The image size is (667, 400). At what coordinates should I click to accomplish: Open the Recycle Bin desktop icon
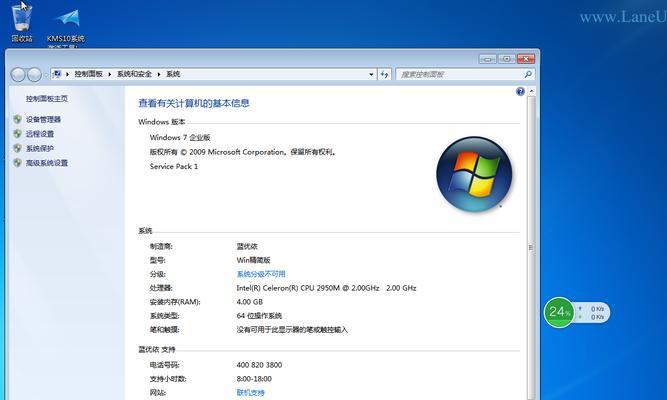coord(22,22)
